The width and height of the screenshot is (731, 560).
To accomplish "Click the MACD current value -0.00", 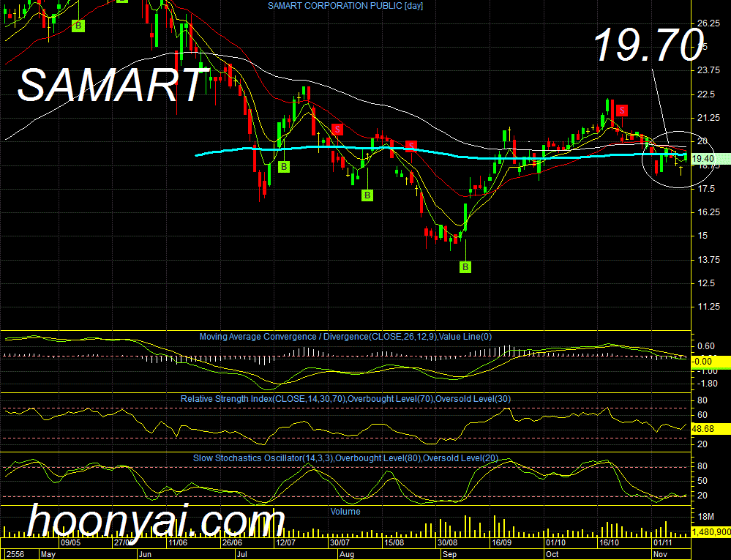I will (702, 362).
